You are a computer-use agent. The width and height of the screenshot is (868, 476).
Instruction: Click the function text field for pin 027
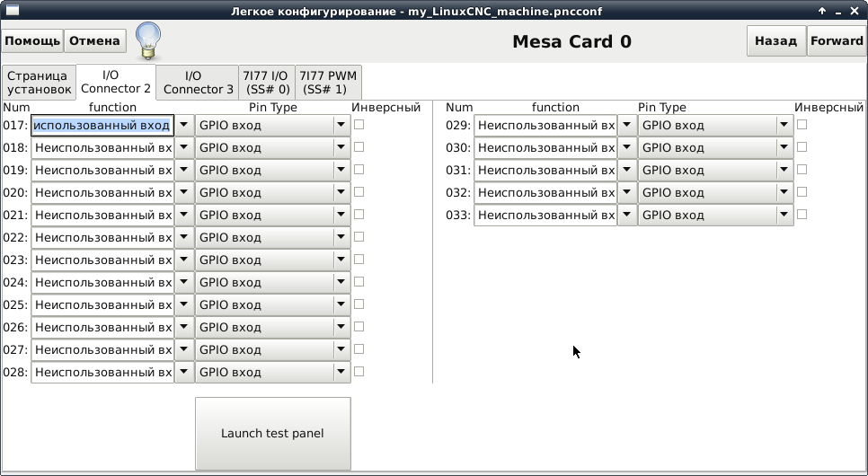pyautogui.click(x=102, y=349)
